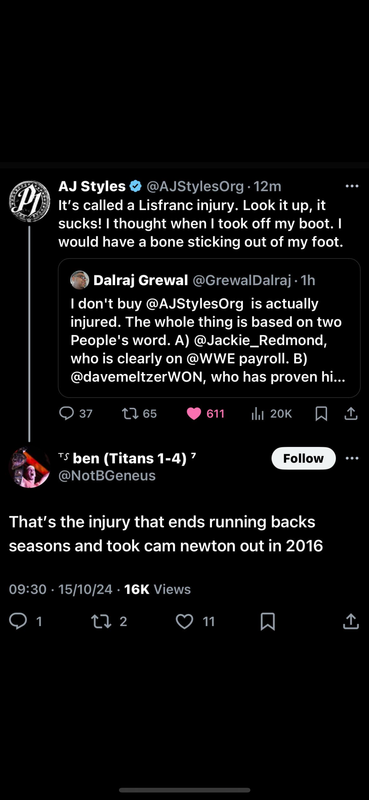
Task: Open Dalraj Grewal's small avatar
Action: pos(80,280)
